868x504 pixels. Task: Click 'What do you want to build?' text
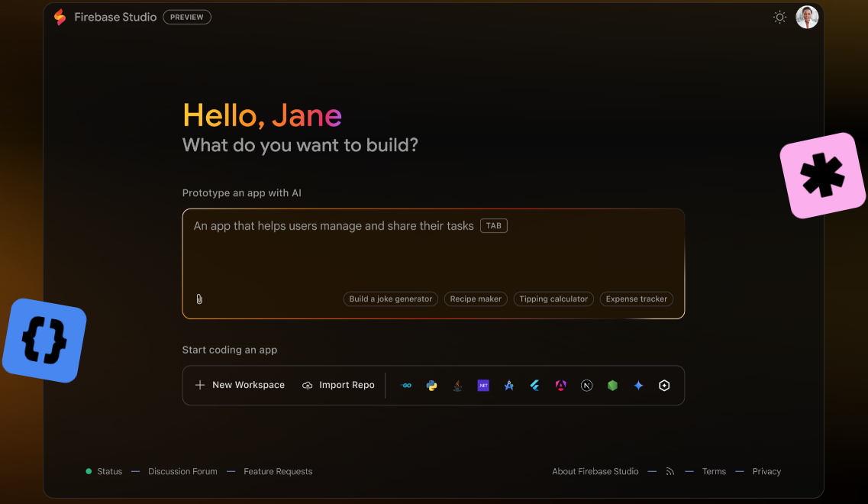(300, 145)
